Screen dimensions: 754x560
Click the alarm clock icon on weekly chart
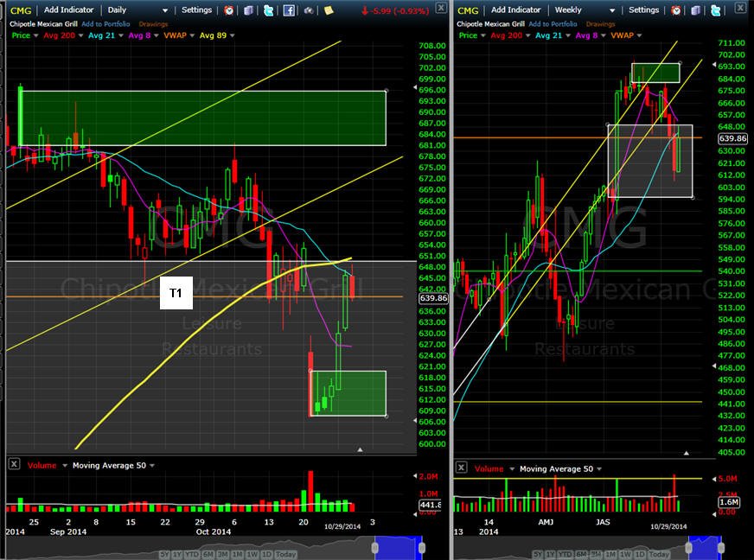(x=676, y=10)
